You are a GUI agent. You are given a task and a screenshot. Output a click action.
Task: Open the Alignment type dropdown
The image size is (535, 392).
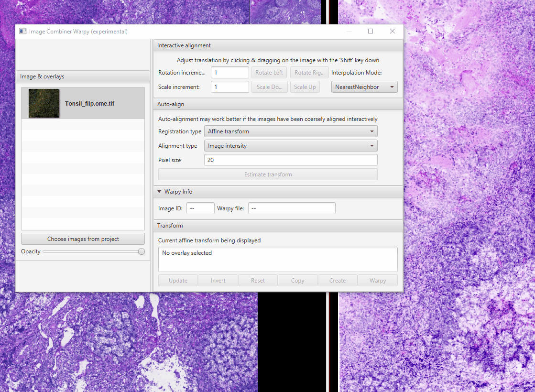point(291,146)
